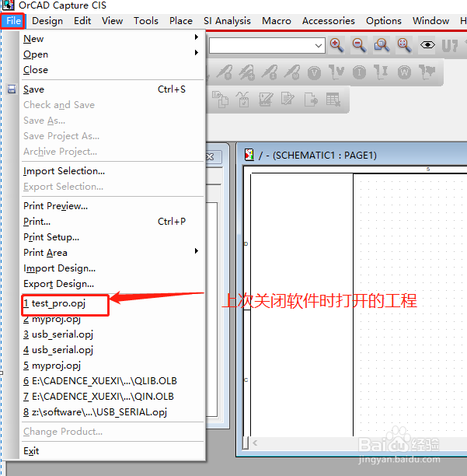Screen dimensions: 467x476
Task: Open the SI Analysis menu
Action: click(227, 21)
